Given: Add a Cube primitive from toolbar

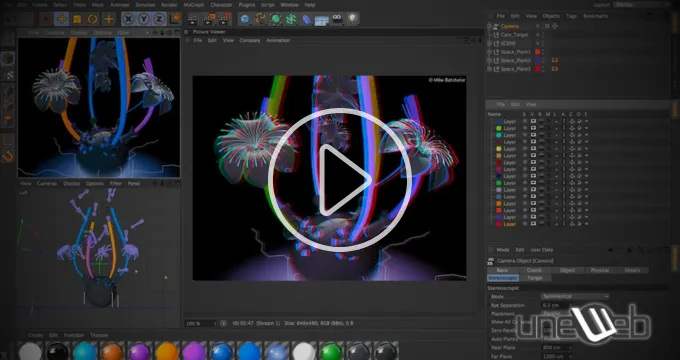Looking at the screenshot, I should [245, 19].
